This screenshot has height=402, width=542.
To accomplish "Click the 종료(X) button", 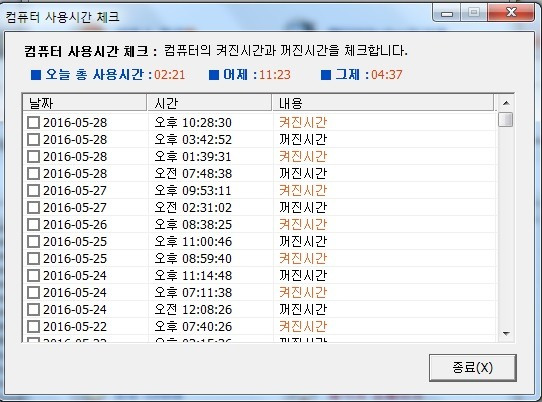I will tap(473, 367).
